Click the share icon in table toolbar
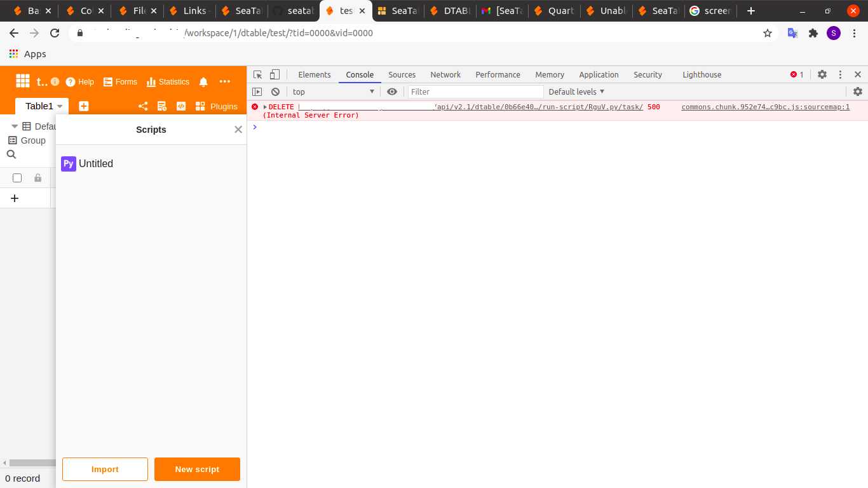868x488 pixels. (143, 106)
